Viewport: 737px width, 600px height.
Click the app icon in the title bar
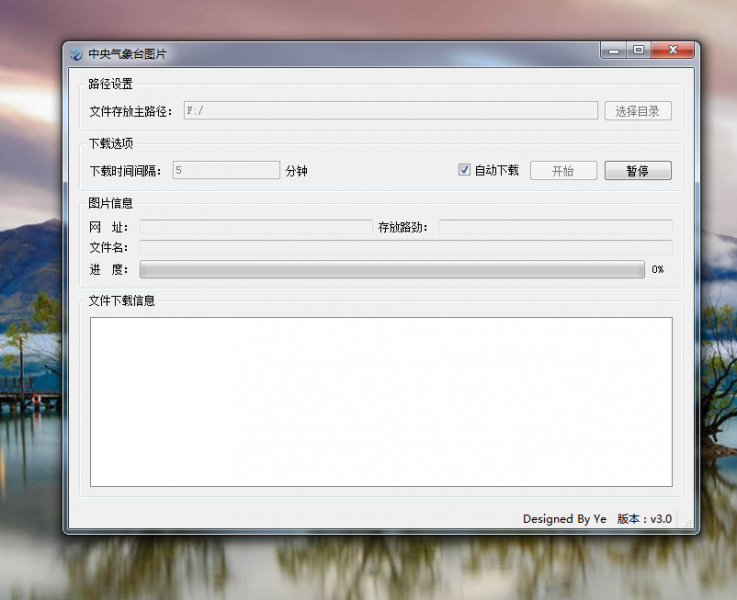click(76, 55)
